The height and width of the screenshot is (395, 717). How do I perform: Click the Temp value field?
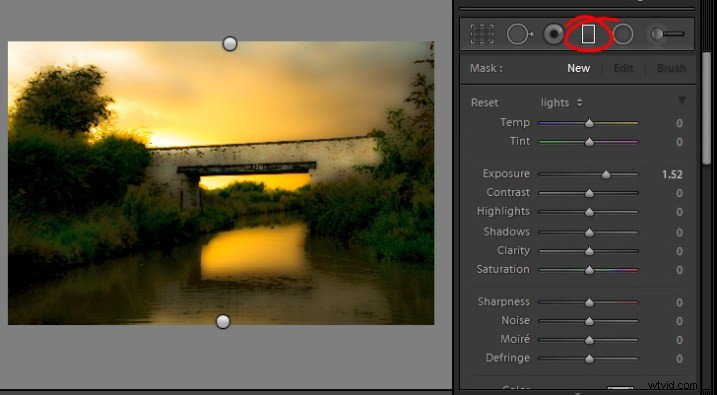680,123
